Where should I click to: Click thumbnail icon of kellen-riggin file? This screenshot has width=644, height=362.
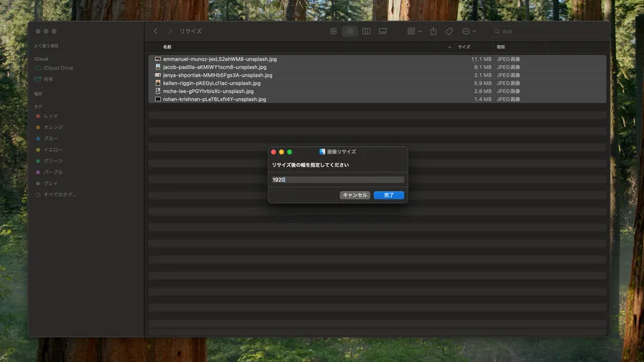pyautogui.click(x=157, y=83)
